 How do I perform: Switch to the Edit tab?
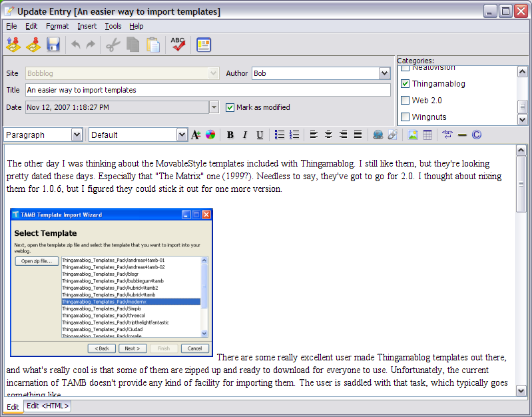[x=13, y=406]
